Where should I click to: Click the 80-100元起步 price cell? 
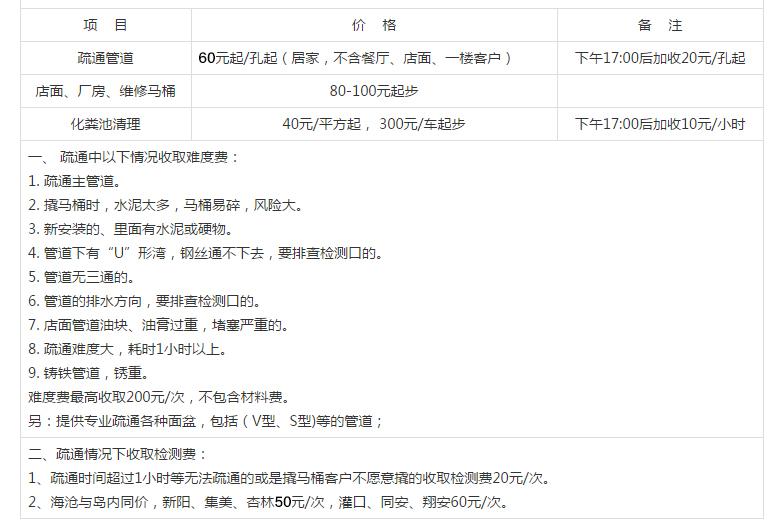click(374, 91)
